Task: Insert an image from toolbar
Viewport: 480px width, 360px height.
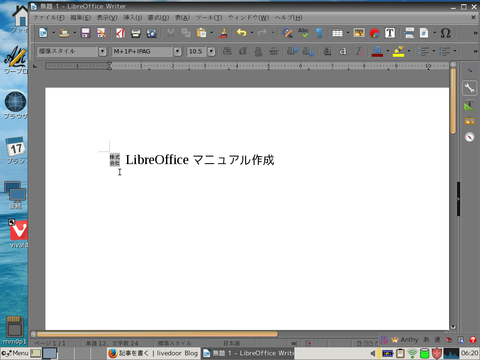Action: [x=359, y=33]
